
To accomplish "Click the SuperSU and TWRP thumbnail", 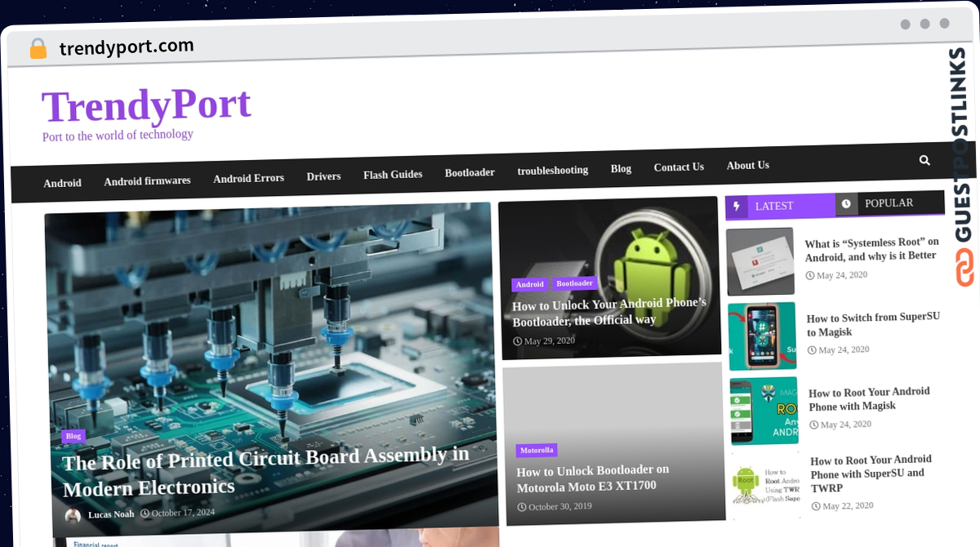I will pyautogui.click(x=766, y=485).
